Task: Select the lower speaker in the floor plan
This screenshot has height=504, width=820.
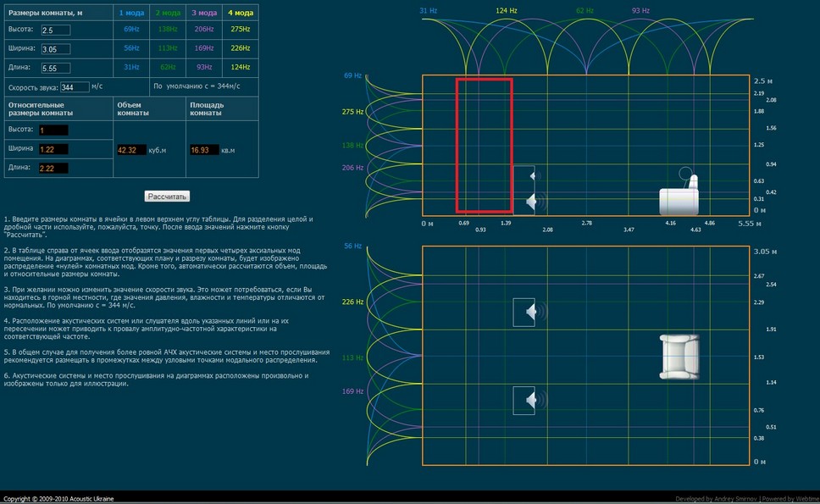Action: pyautogui.click(x=524, y=400)
